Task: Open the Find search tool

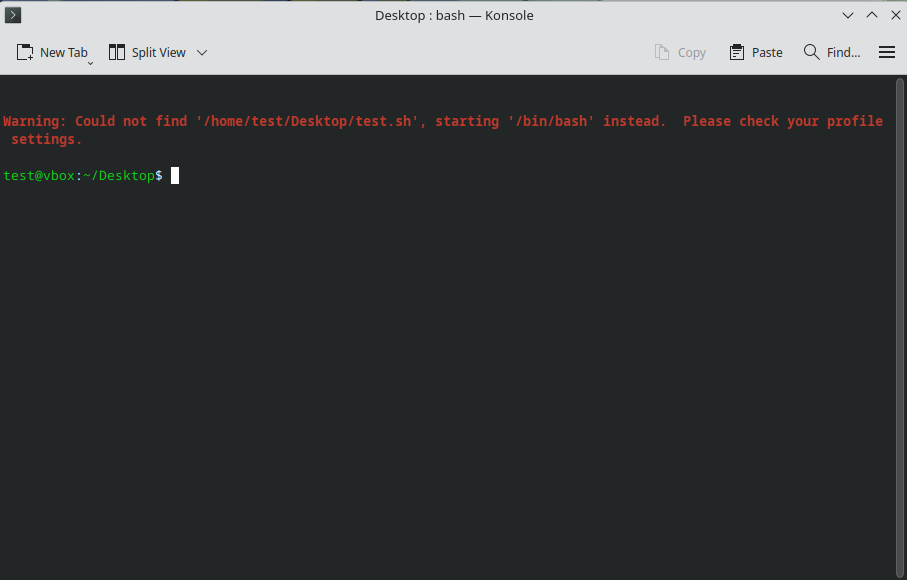Action: (832, 53)
